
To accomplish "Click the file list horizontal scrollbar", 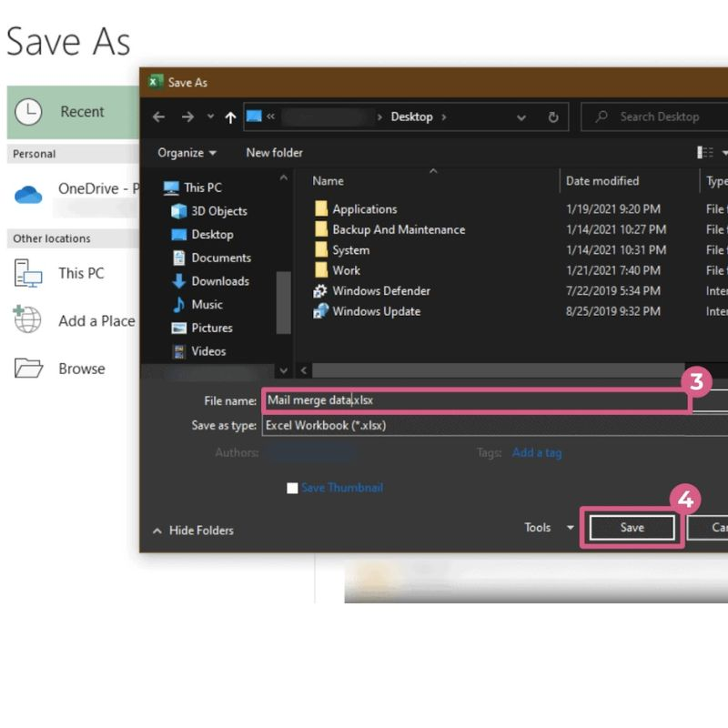I will (498, 370).
